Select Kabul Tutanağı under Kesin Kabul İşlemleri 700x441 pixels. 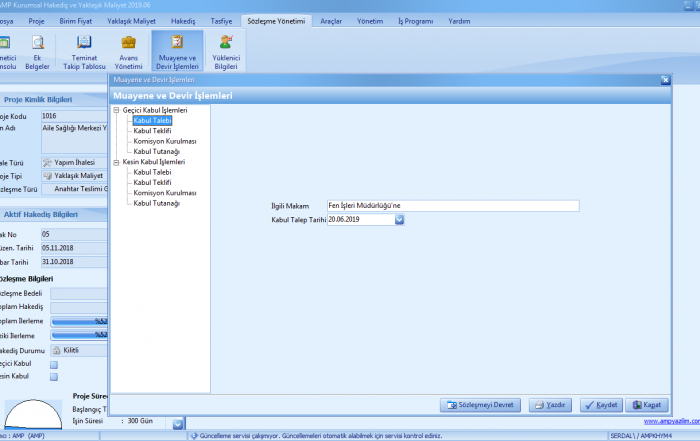point(156,203)
